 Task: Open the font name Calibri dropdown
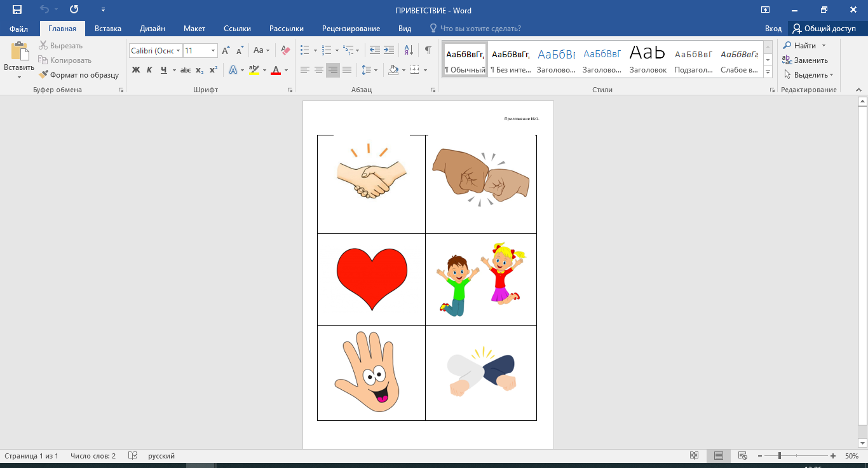pyautogui.click(x=179, y=50)
